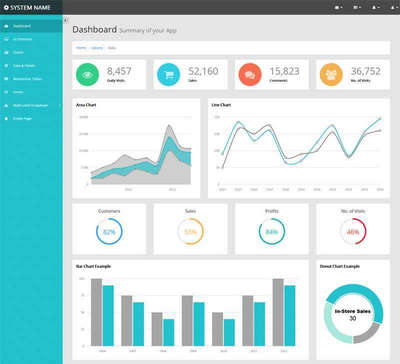
Task: Click the Charts icon in the sidebar
Action: coord(6,53)
